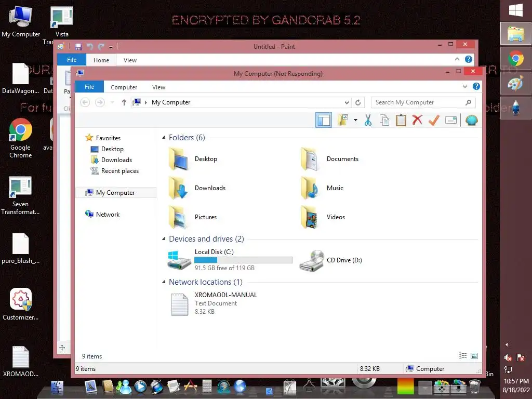This screenshot has width=532, height=399.
Task: Click the muted volume tray icon
Action: click(508, 357)
